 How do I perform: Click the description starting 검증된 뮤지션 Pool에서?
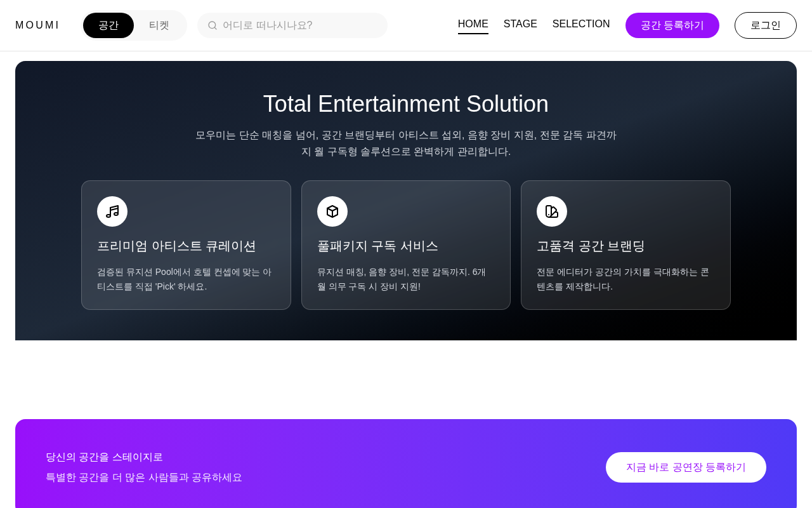pyautogui.click(x=186, y=279)
